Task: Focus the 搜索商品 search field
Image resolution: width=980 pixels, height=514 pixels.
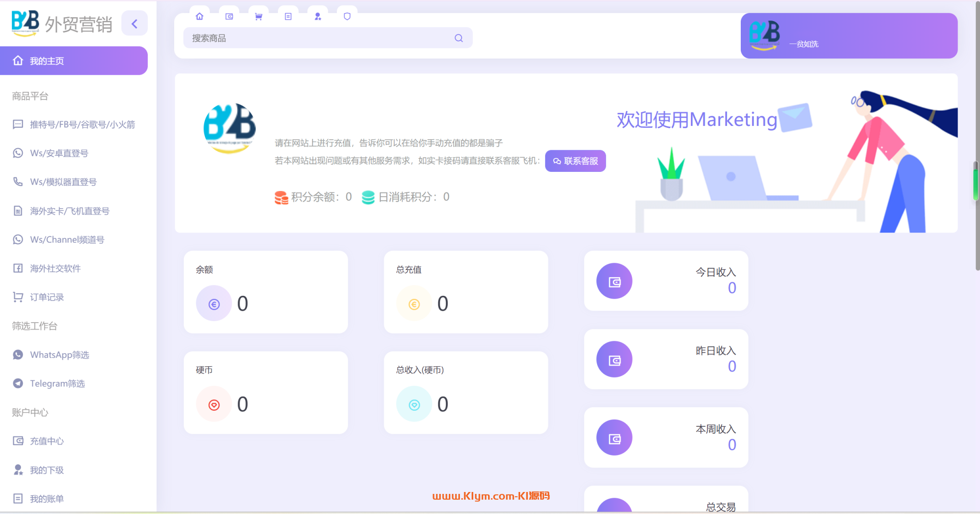Action: pyautogui.click(x=328, y=38)
